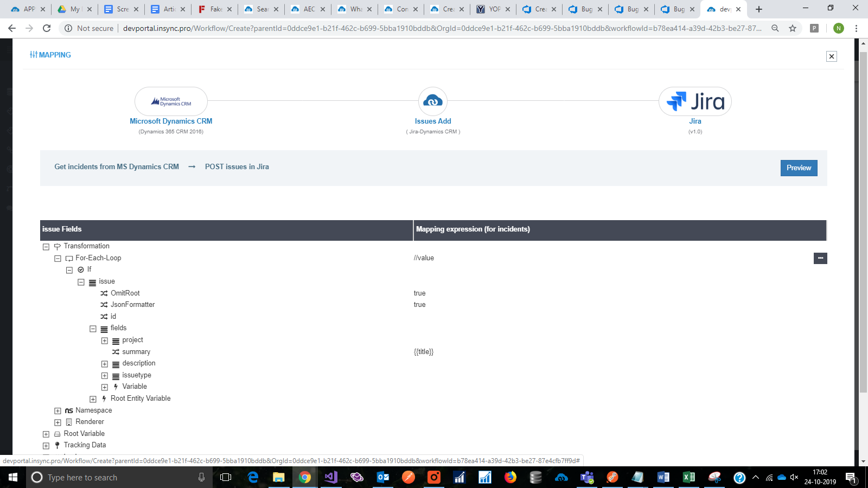The height and width of the screenshot is (488, 868).
Task: Expand the Variable node
Action: (105, 387)
